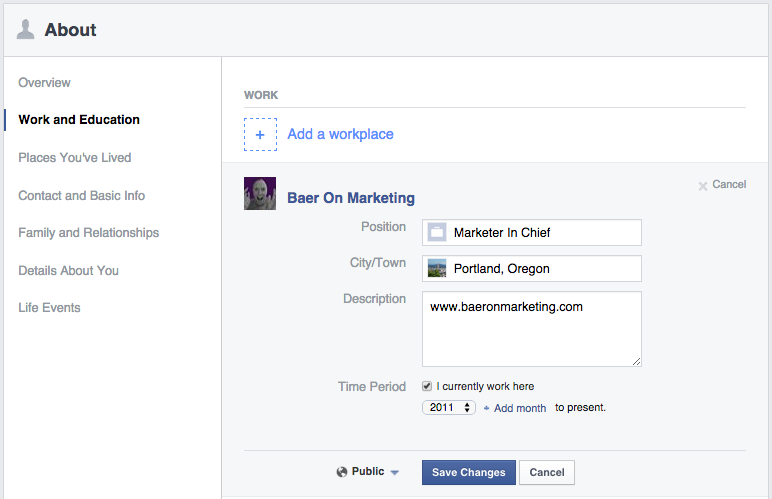This screenshot has height=499, width=772.
Task: Click the dashed plus icon for adding workplace
Action: coord(260,134)
